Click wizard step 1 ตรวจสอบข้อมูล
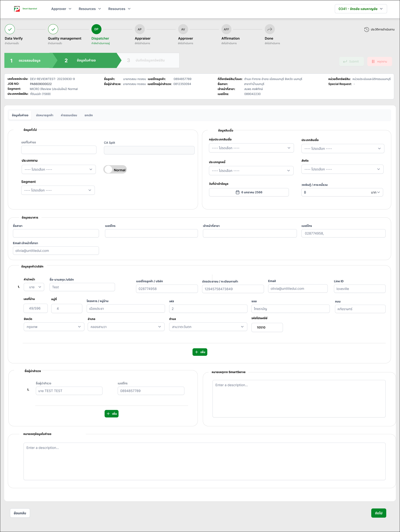 29,61
